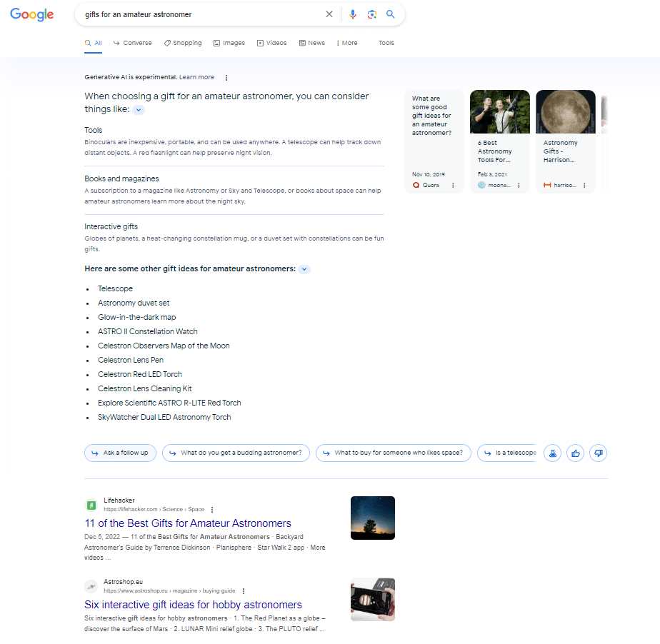
Task: Click the Lifehacker night sky thumbnail
Action: (x=373, y=518)
